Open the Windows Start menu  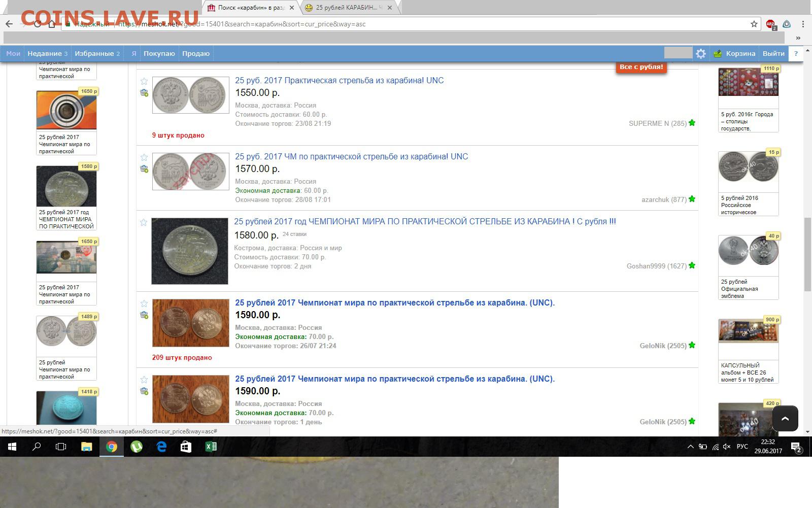pyautogui.click(x=12, y=447)
